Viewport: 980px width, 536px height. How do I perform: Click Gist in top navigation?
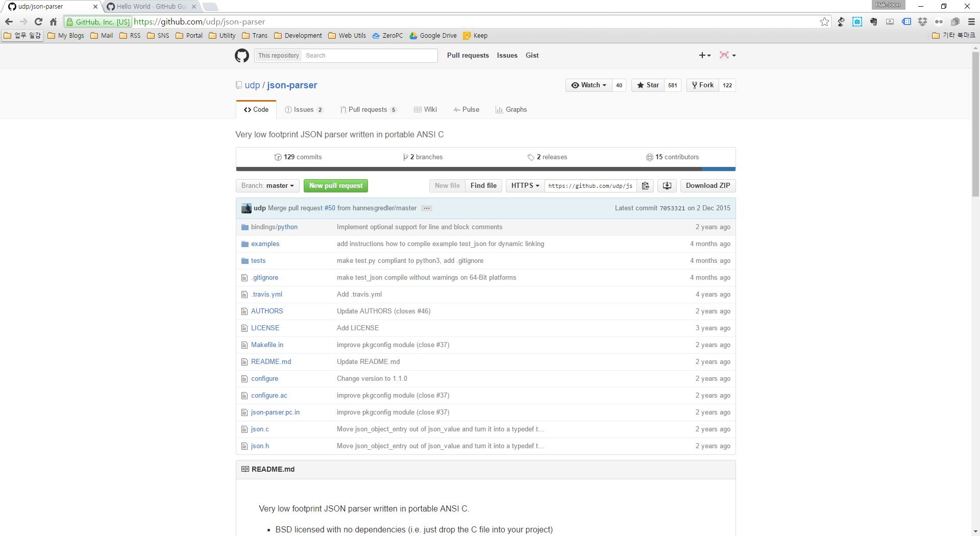tap(532, 55)
